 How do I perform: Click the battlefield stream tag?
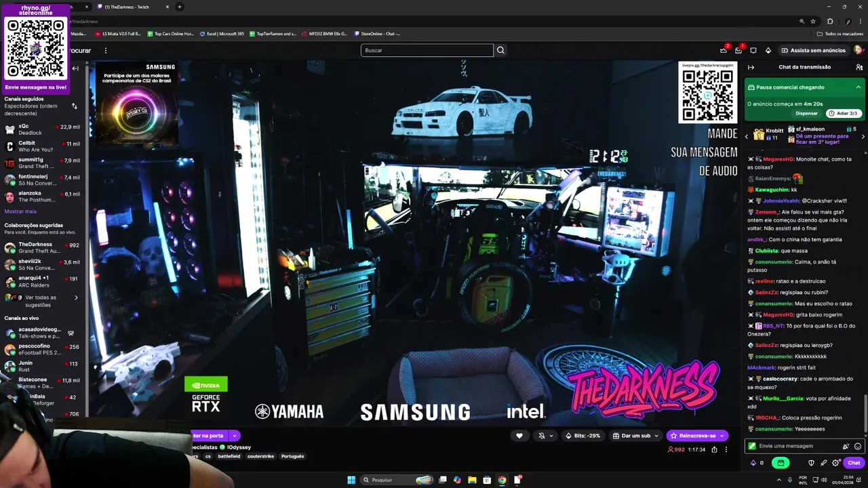[x=229, y=456]
